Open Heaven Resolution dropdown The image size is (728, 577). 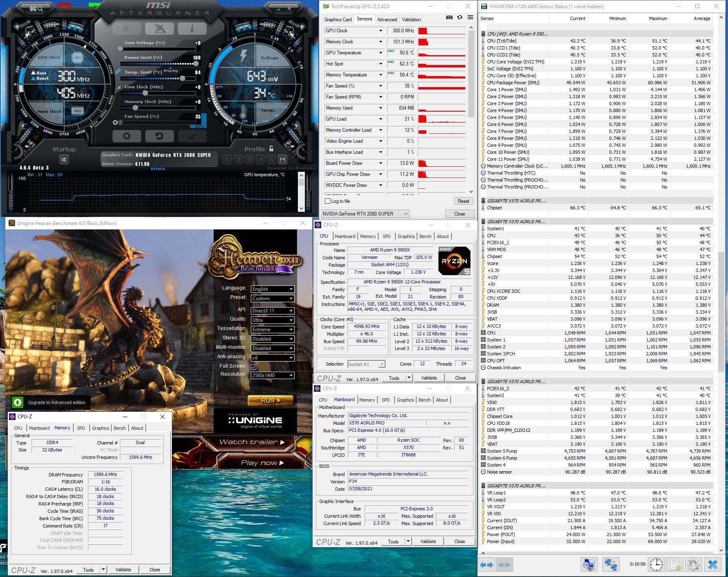coord(273,375)
